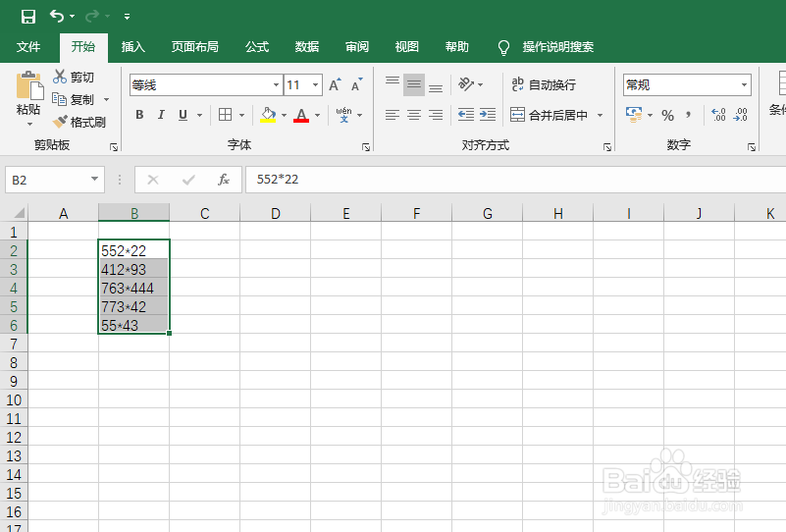Open the font size 11 dropdown
This screenshot has width=786, height=532.
coord(315,85)
